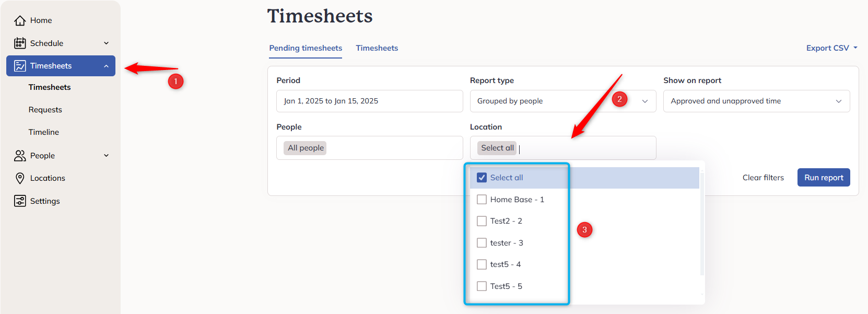The image size is (868, 314).
Task: Uncheck the Select all checkbox
Action: click(482, 178)
